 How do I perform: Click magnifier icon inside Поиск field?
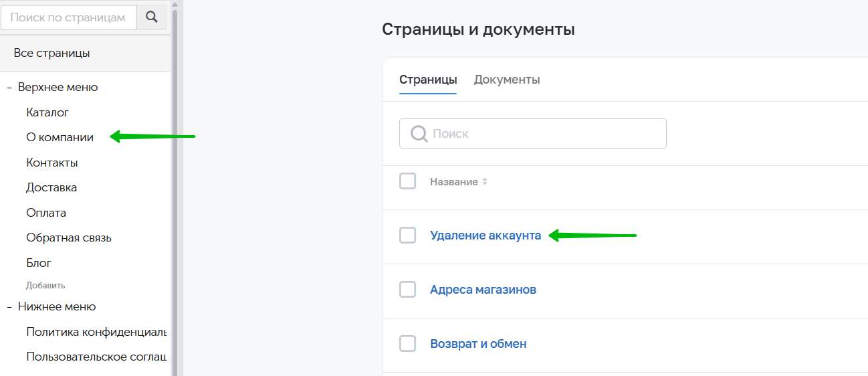pos(419,134)
